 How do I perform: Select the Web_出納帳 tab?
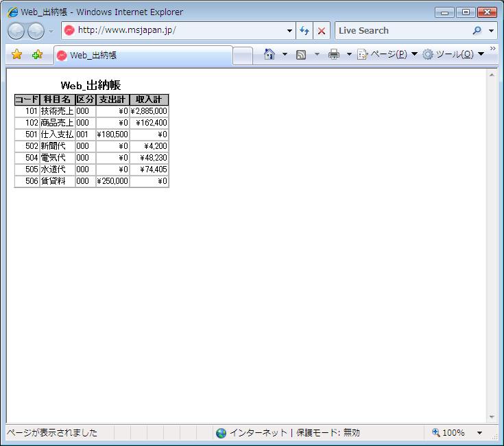[x=143, y=56]
